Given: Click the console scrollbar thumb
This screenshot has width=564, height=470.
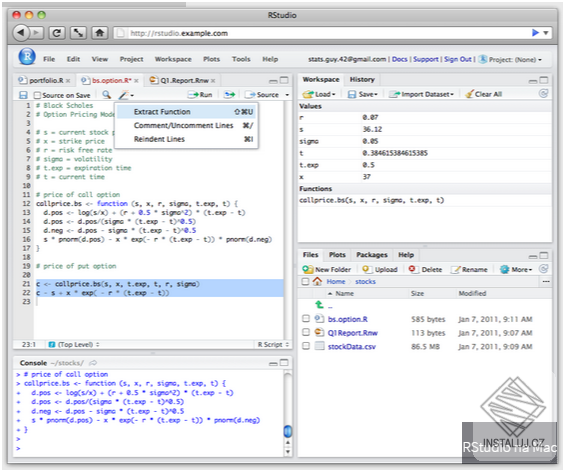Looking at the screenshot, I should [x=287, y=431].
